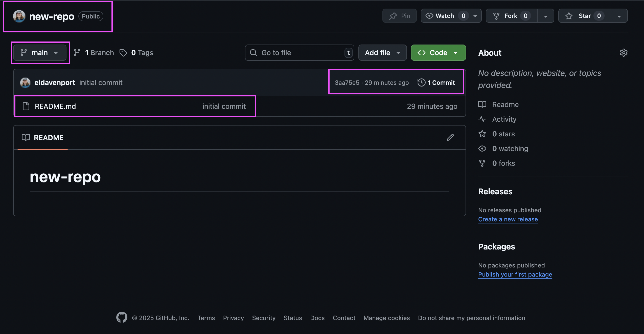Click the new-repo heading in README
This screenshot has width=644, height=334.
coord(65,177)
